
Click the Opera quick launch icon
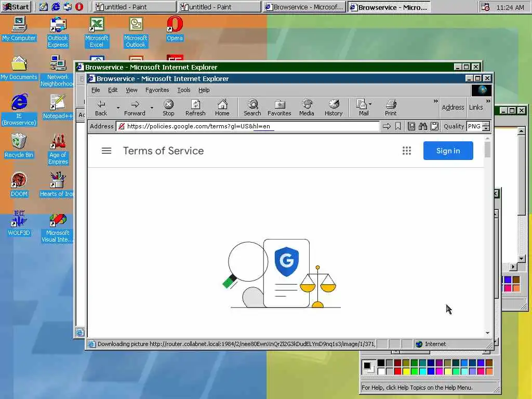pos(79,7)
